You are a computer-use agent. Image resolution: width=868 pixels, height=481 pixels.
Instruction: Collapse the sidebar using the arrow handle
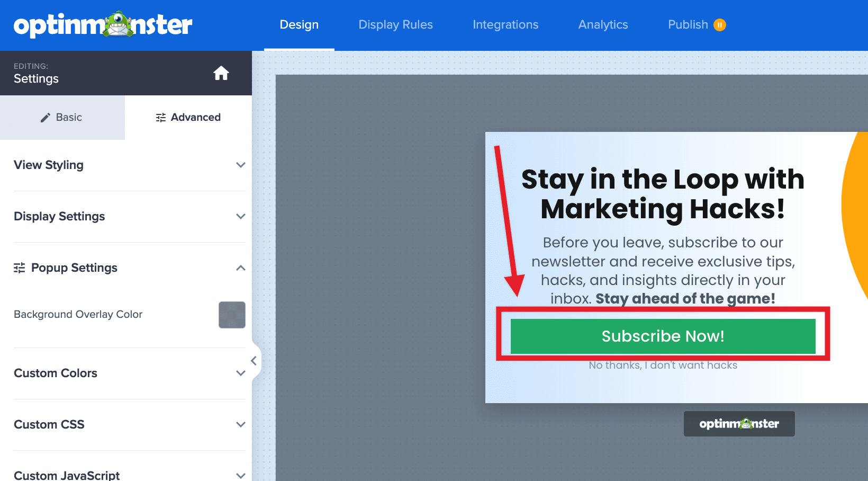pos(254,361)
